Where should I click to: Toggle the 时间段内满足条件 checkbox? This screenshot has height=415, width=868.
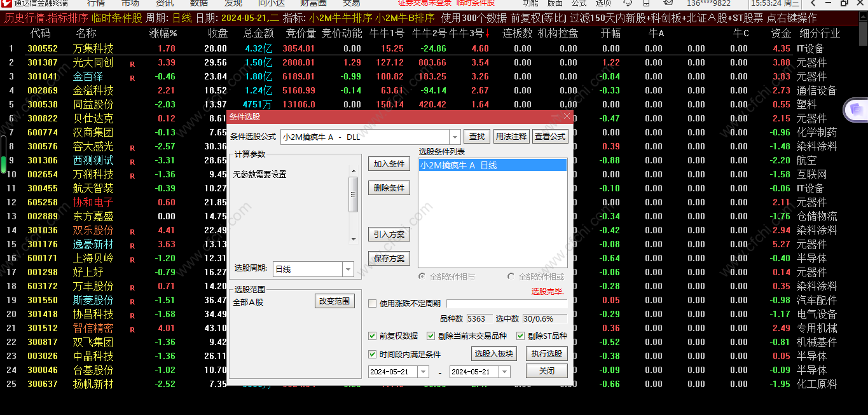[373, 355]
